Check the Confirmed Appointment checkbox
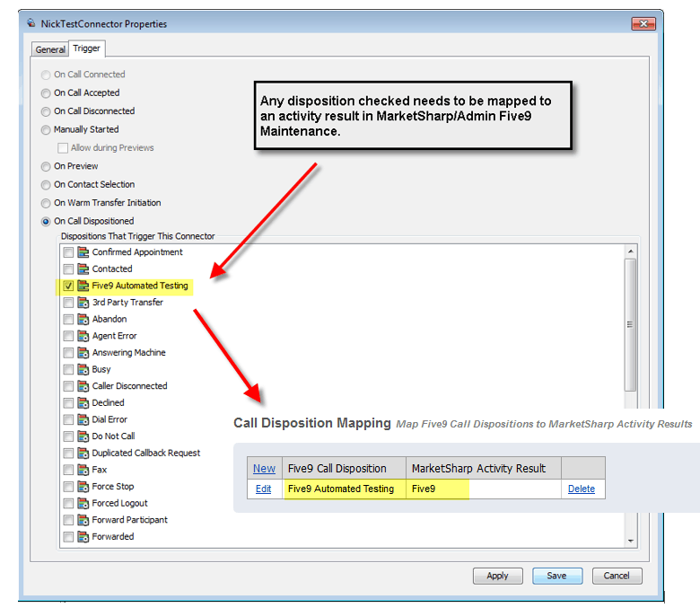This screenshot has height=608, width=700. point(68,252)
